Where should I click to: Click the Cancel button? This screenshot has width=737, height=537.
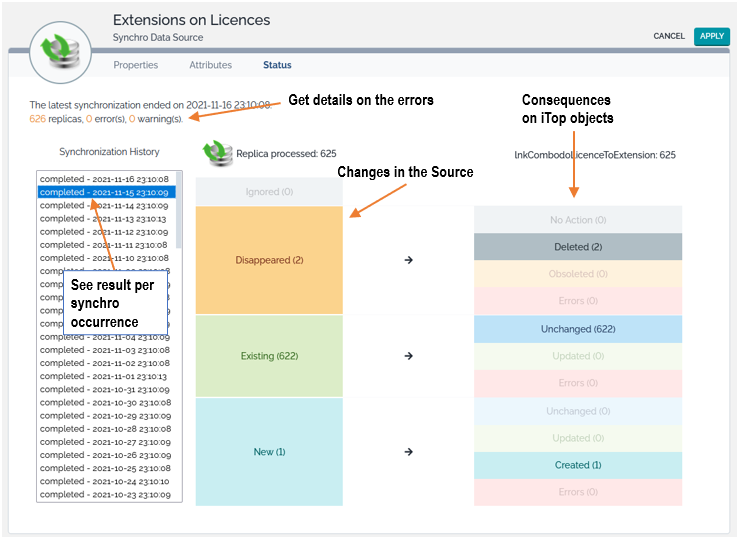[x=668, y=36]
